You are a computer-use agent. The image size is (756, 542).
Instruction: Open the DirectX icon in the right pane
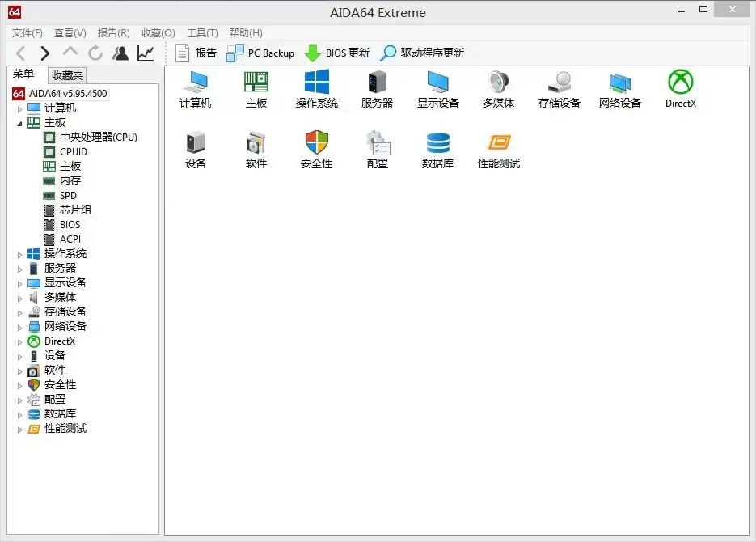tap(680, 89)
